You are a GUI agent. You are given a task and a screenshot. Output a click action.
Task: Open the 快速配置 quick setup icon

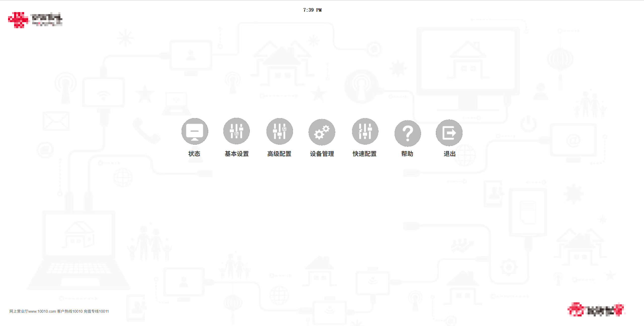point(365,131)
